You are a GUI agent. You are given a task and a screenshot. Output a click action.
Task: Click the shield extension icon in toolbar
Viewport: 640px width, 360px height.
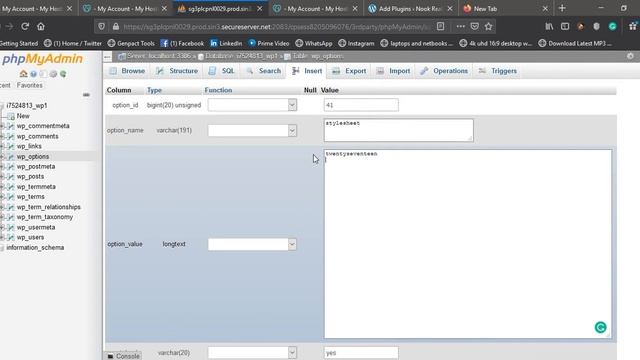pyautogui.click(x=596, y=27)
